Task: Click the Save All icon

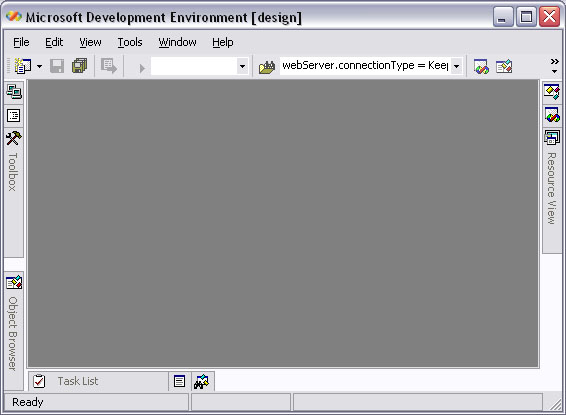Action: coord(79,66)
